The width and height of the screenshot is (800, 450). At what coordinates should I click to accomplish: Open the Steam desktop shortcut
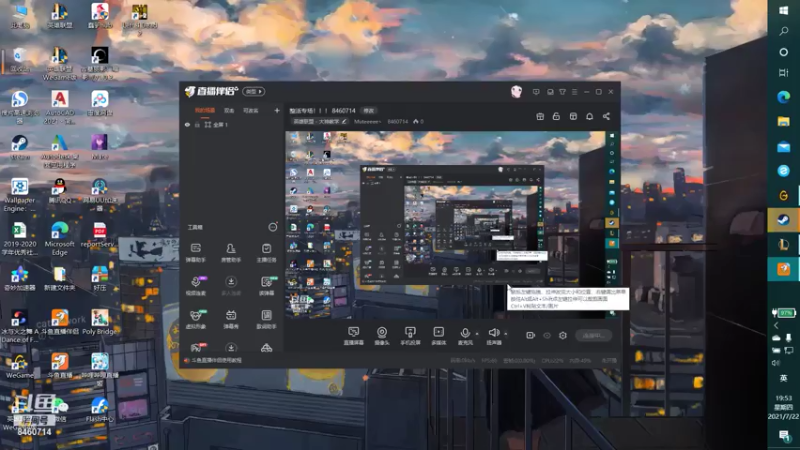(19, 147)
